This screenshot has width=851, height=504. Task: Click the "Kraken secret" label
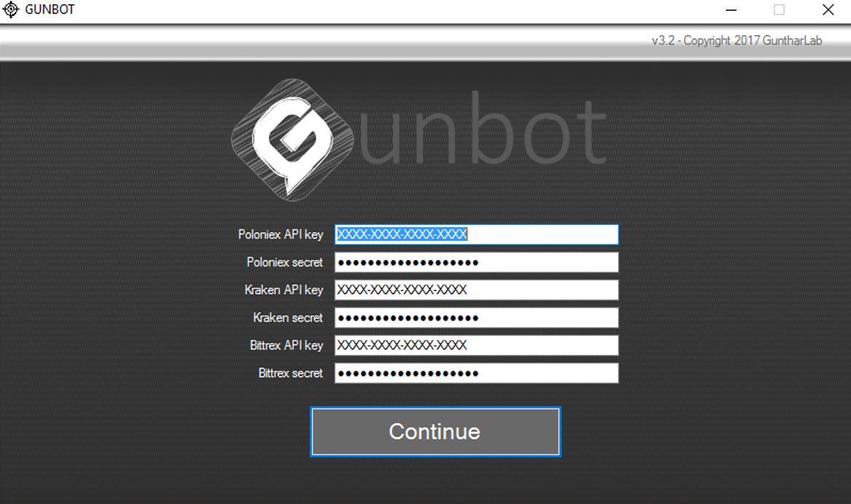(288, 318)
